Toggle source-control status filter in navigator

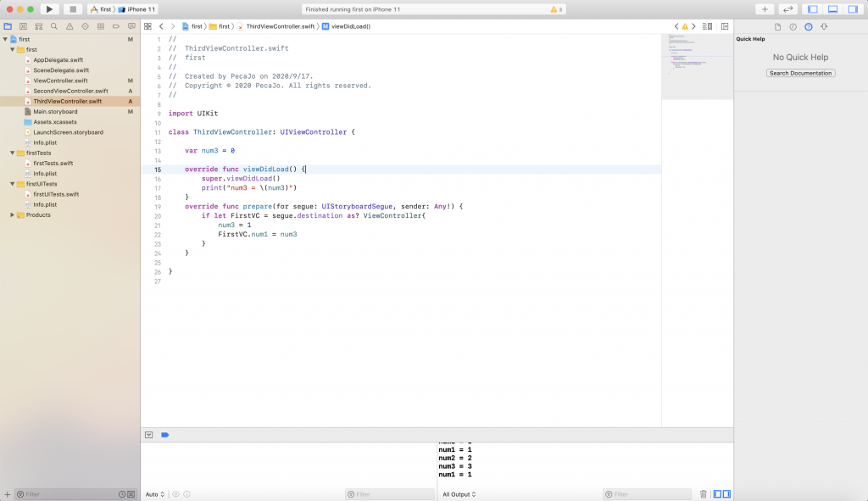[x=131, y=494]
